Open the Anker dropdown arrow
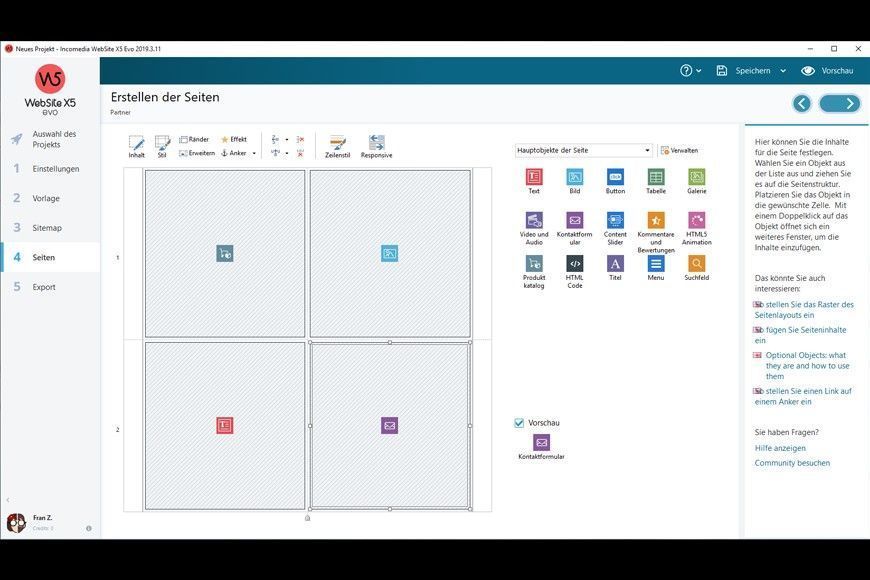 click(254, 153)
